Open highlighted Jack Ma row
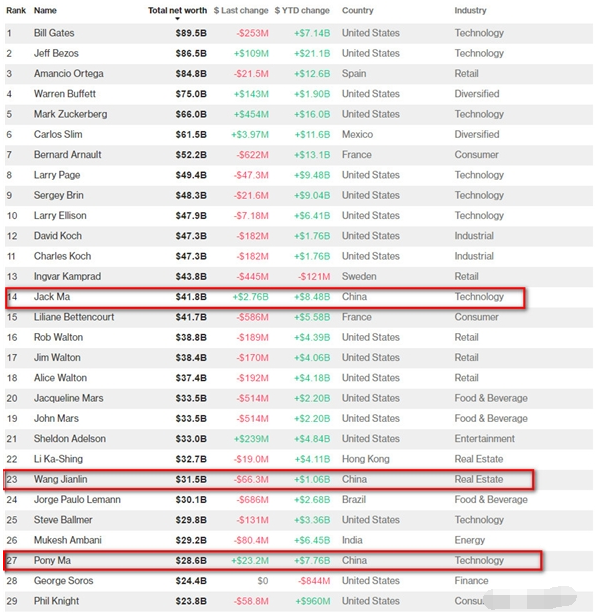Viewport: 597px width, 613px height. pyautogui.click(x=265, y=298)
